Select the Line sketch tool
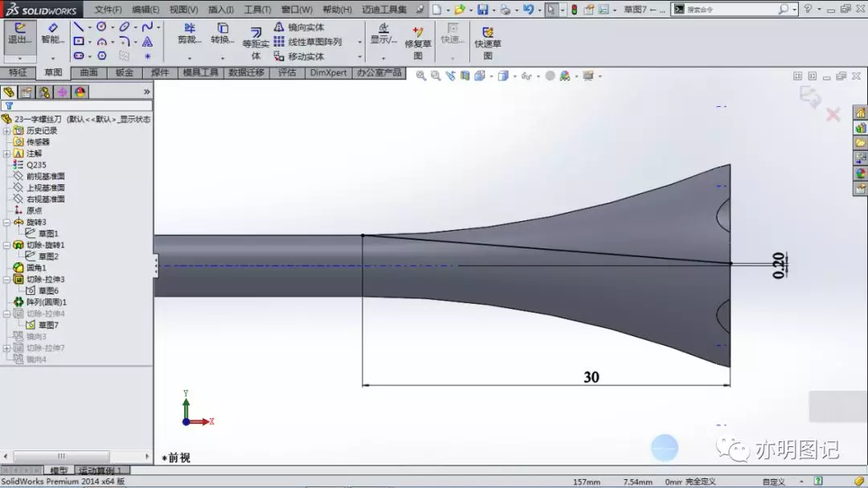The image size is (868, 488). point(78,27)
